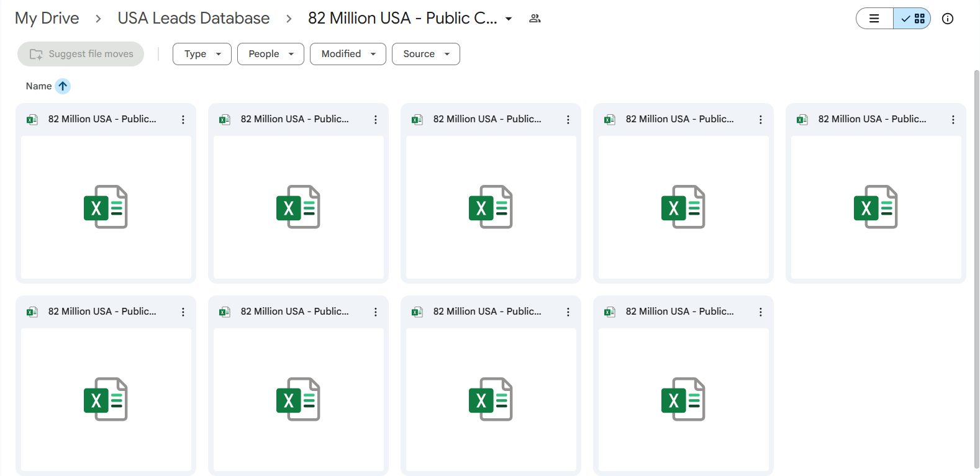
Task: Click small Excel icon of fourth top-row file
Action: pyautogui.click(x=610, y=120)
